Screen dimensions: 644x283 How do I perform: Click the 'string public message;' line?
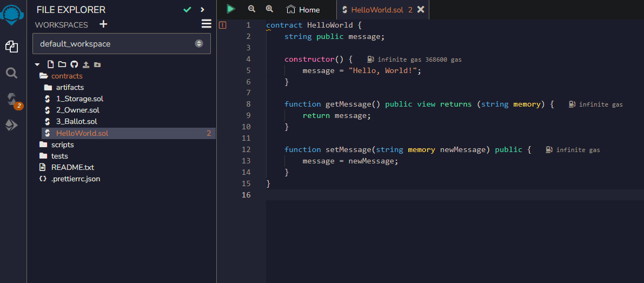click(x=335, y=37)
